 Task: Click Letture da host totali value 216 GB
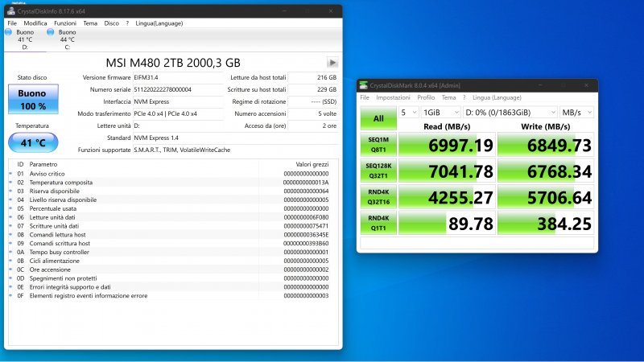[313, 77]
